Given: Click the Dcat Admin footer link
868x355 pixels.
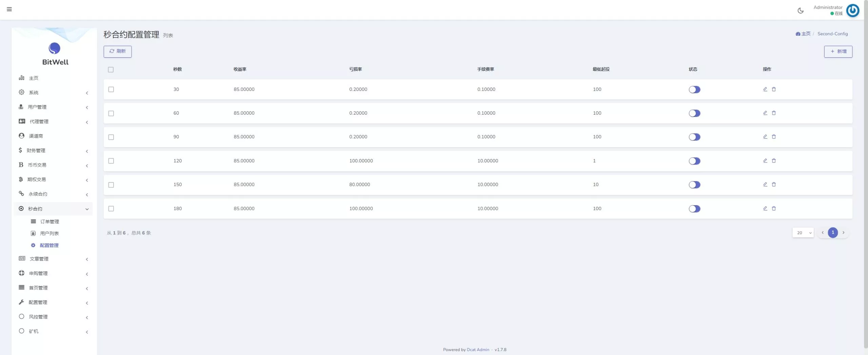Looking at the screenshot, I should pyautogui.click(x=478, y=350).
